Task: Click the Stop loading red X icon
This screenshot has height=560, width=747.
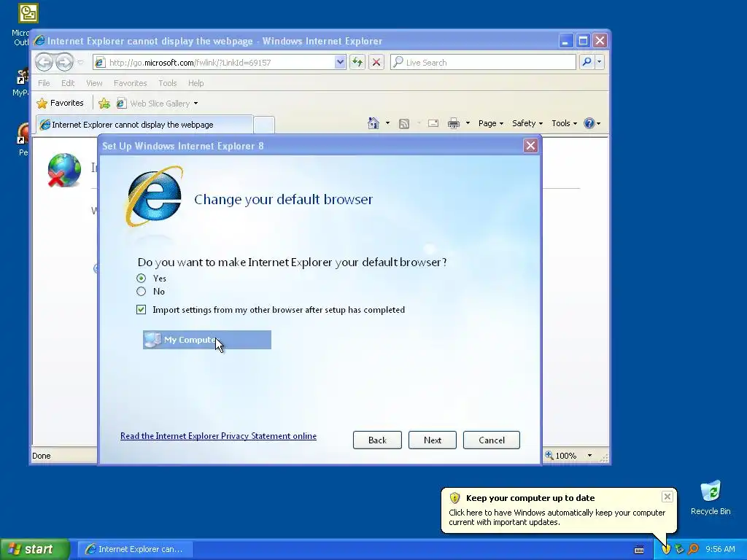Action: click(x=376, y=62)
